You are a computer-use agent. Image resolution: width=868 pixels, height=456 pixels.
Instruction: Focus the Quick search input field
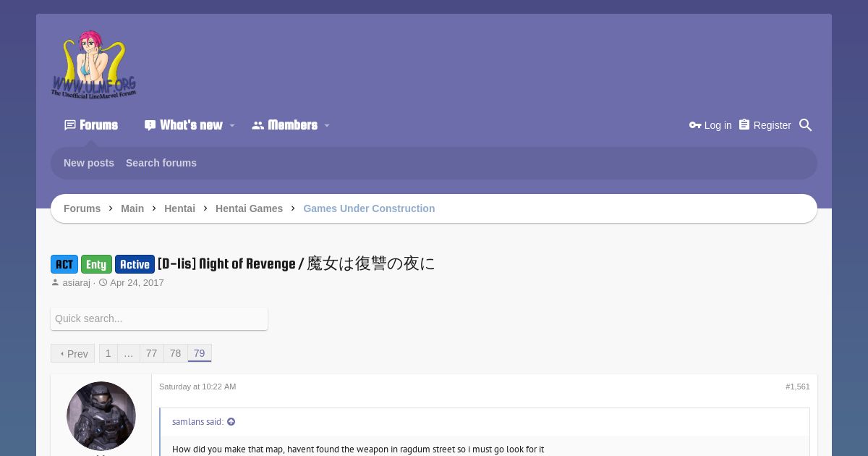pyautogui.click(x=159, y=318)
